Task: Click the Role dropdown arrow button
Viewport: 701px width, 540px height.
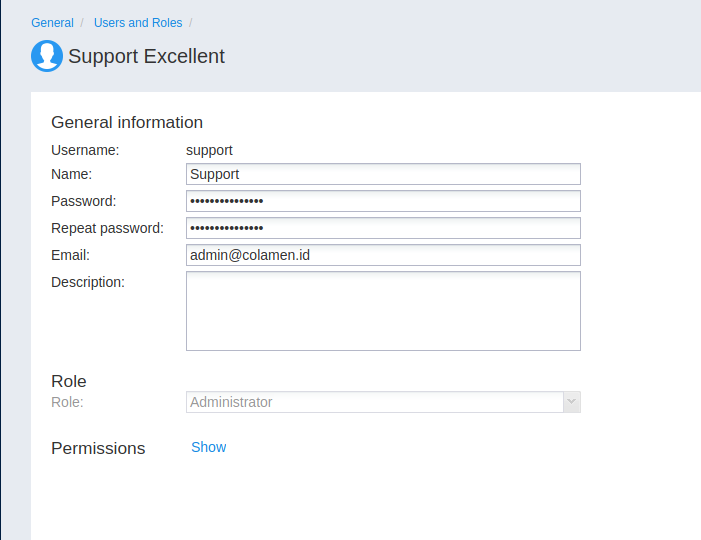Action: 572,402
